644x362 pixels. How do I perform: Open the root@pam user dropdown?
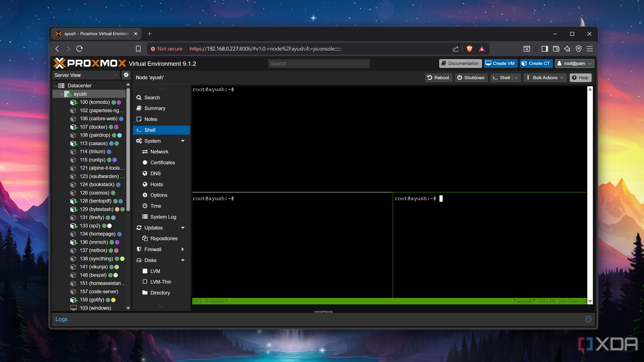click(574, 64)
